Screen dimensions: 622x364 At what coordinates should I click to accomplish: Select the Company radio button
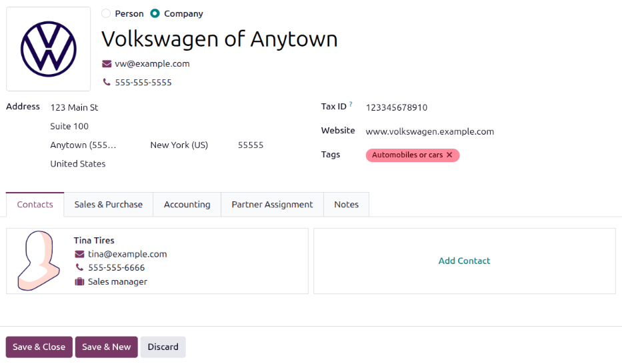(155, 13)
